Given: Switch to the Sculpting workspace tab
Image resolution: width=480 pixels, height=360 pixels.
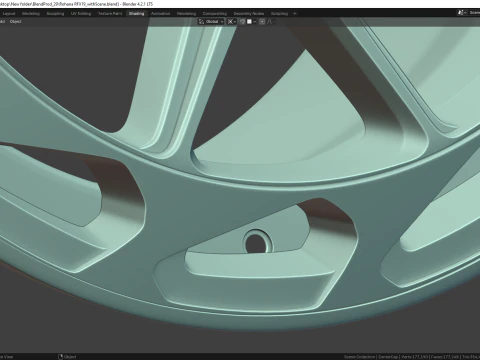Looking at the screenshot, I should (55, 14).
